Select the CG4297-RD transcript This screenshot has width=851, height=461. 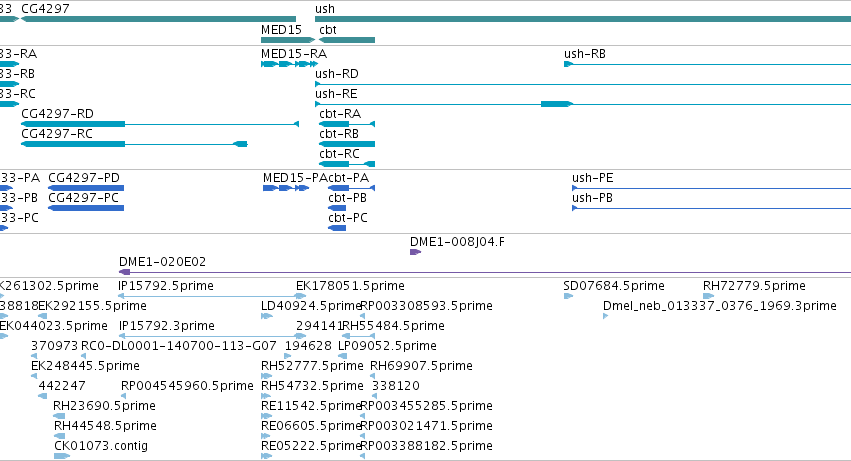point(160,124)
